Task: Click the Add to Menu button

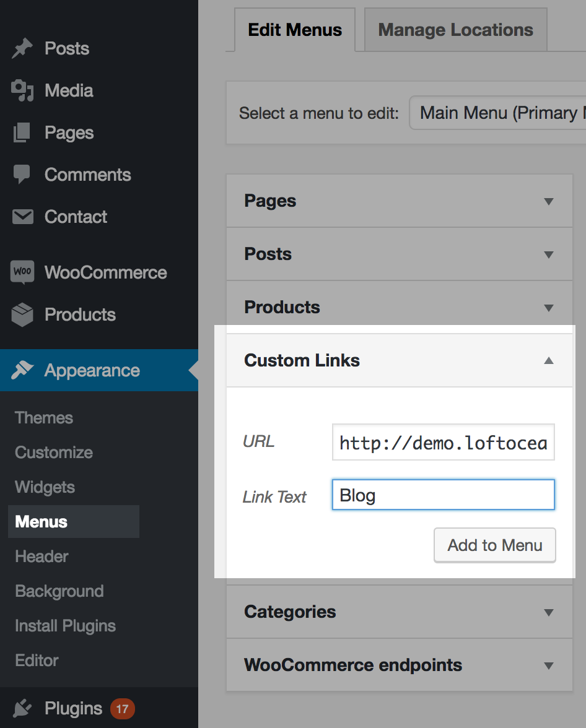Action: pos(494,545)
